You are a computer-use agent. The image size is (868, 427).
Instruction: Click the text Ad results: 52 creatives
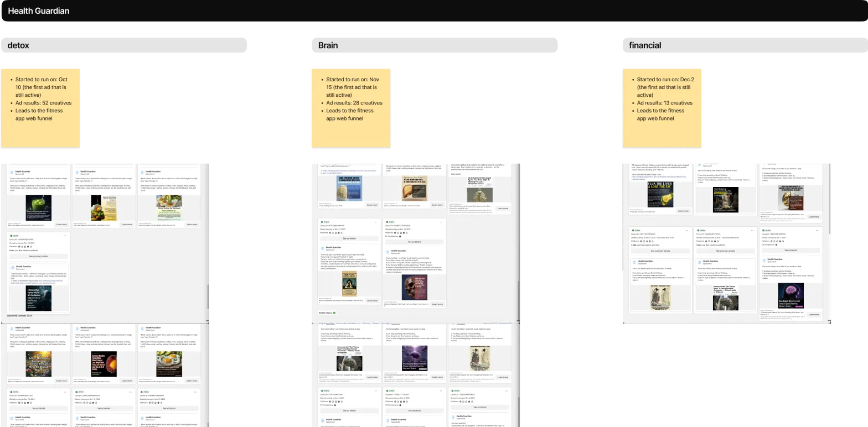click(x=44, y=103)
